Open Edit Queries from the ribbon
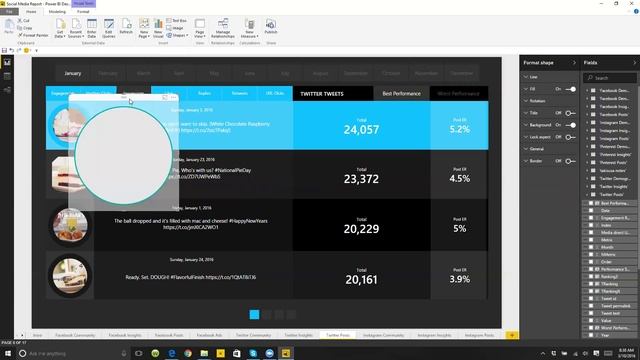 coord(109,28)
